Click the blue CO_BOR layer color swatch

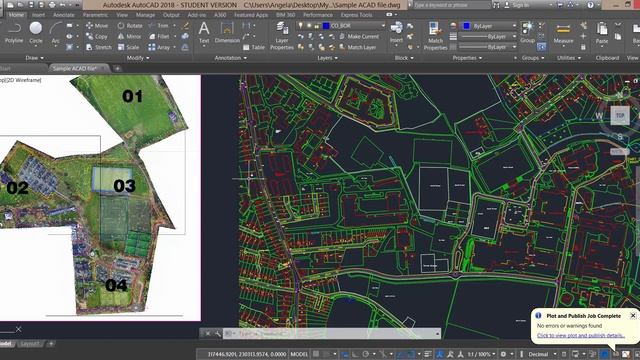click(x=326, y=25)
